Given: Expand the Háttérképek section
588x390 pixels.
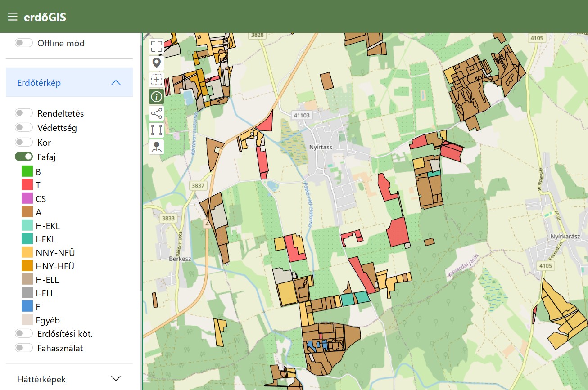Looking at the screenshot, I should [116, 378].
